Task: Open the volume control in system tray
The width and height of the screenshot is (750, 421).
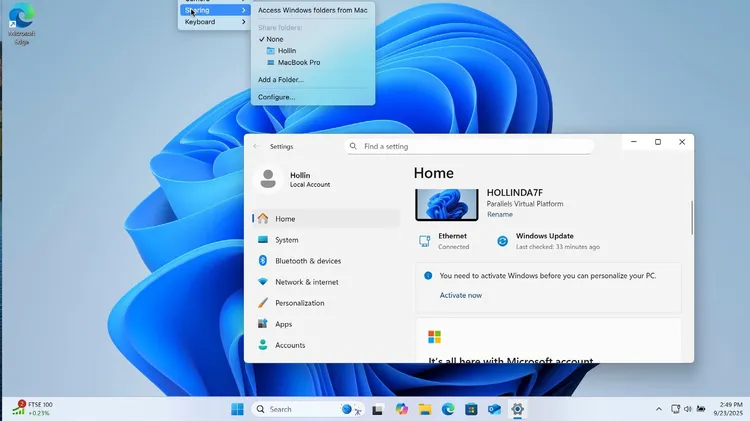Action: 688,409
